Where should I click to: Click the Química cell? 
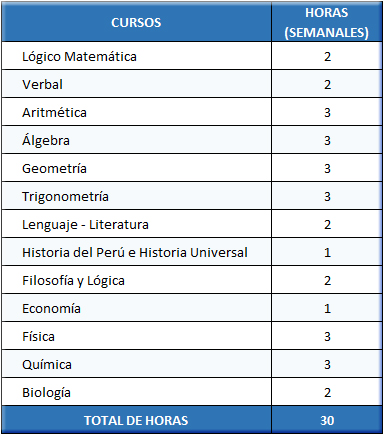coord(136,364)
